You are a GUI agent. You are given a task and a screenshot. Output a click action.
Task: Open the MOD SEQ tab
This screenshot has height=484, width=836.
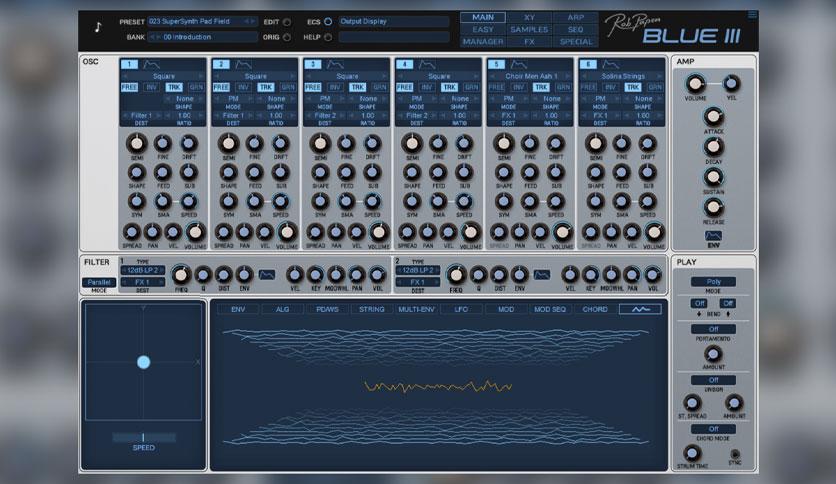[x=550, y=309]
